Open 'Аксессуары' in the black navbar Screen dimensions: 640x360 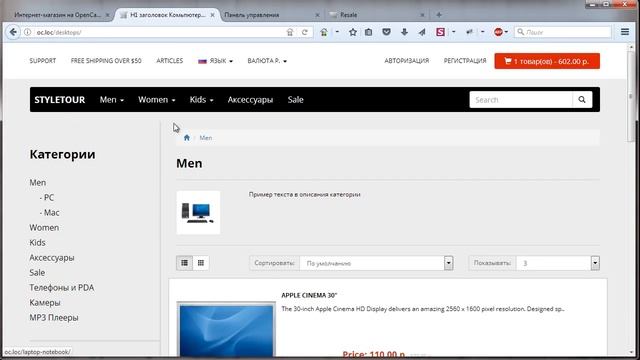tap(250, 100)
